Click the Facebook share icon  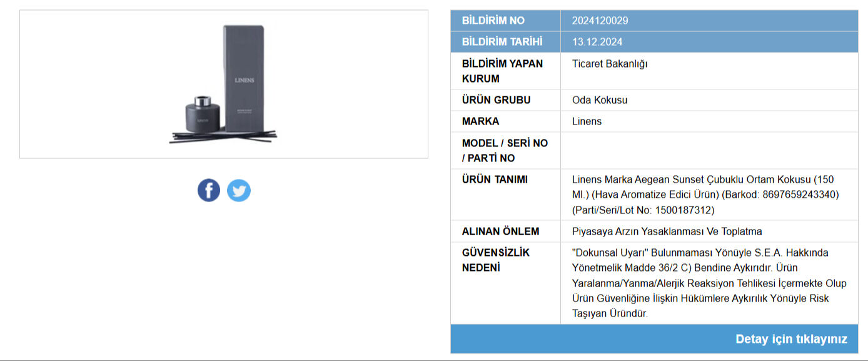coord(209,190)
